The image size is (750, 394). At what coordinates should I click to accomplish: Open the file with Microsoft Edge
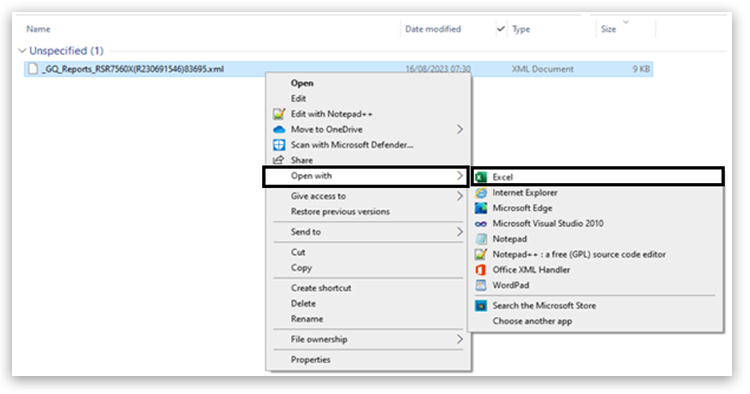(x=522, y=208)
